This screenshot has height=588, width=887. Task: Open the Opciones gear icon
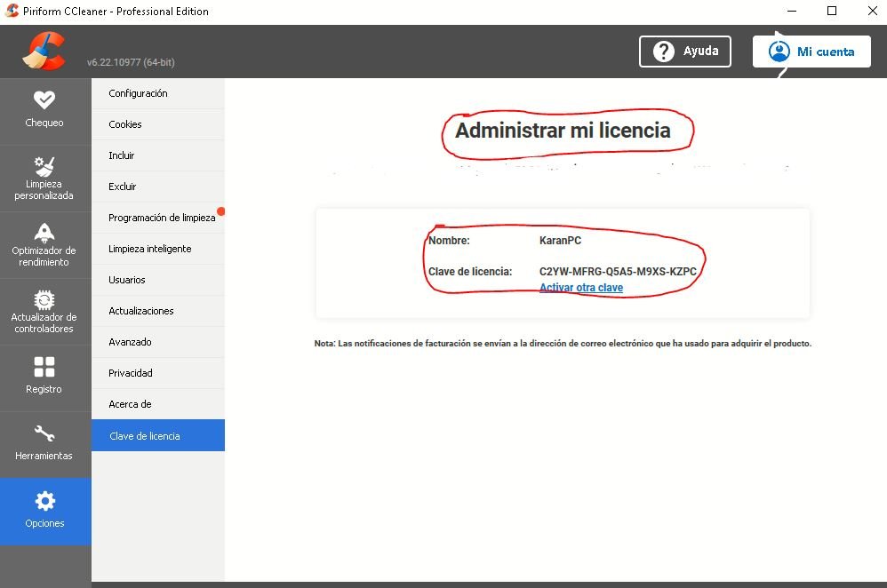click(x=45, y=502)
